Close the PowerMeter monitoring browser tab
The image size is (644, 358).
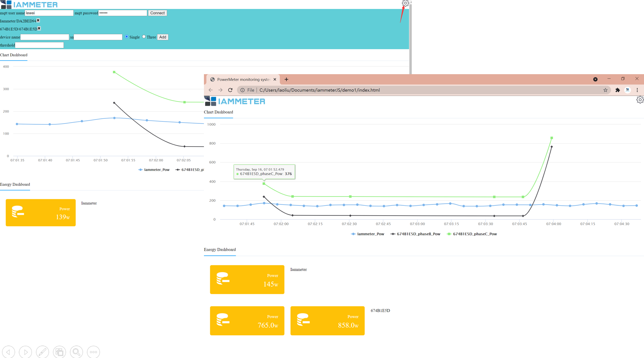(x=275, y=80)
